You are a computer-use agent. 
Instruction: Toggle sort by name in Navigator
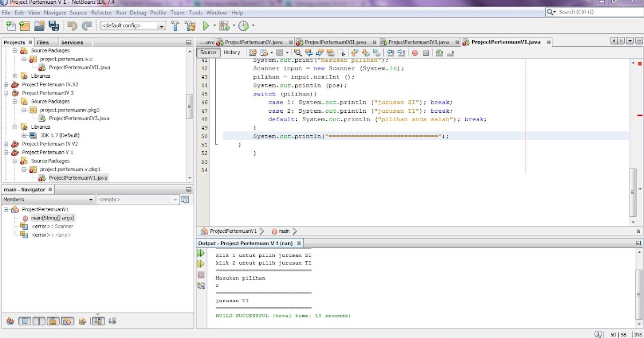pos(98,321)
